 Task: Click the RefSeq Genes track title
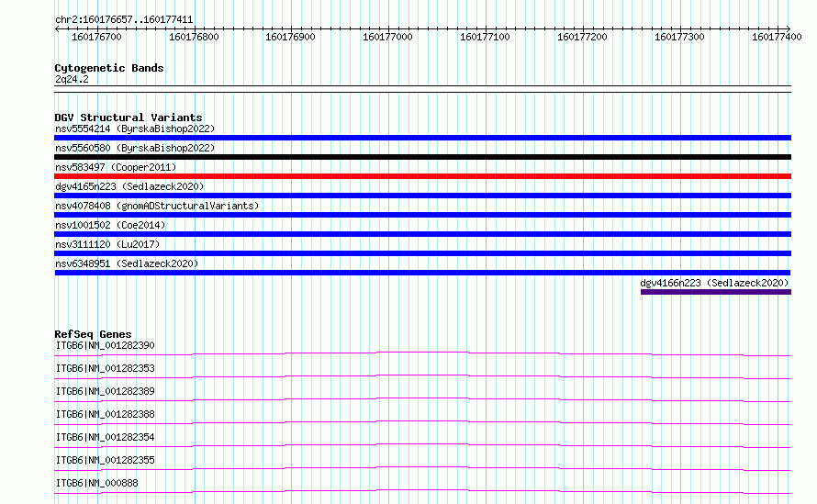click(93, 334)
